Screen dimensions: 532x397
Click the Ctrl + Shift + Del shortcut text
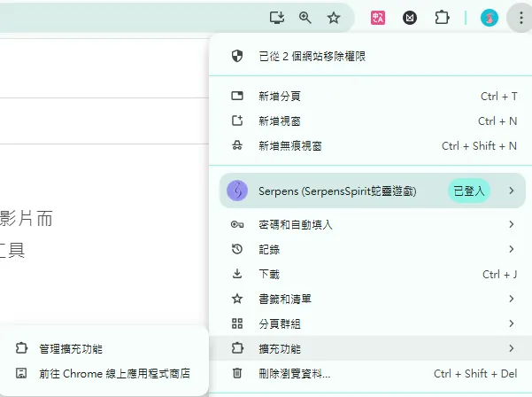point(475,374)
